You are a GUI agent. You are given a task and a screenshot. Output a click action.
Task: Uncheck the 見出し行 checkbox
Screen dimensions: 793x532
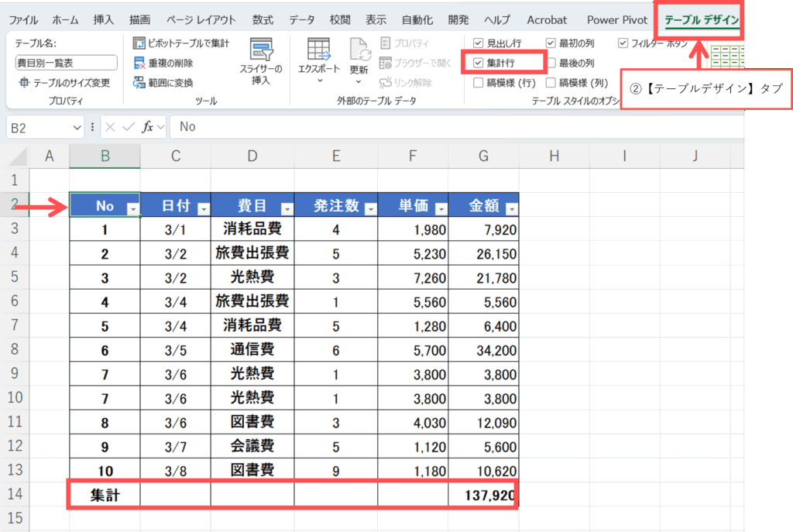(x=479, y=43)
